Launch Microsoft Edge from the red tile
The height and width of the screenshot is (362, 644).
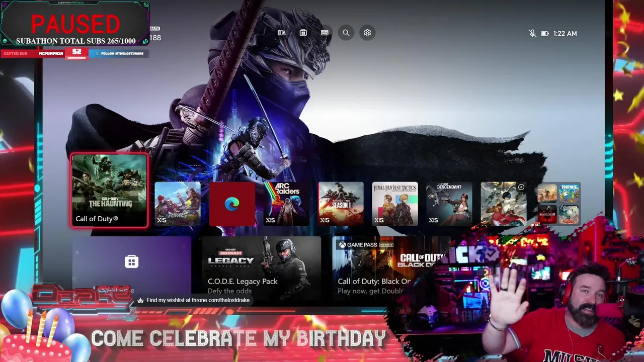(232, 204)
